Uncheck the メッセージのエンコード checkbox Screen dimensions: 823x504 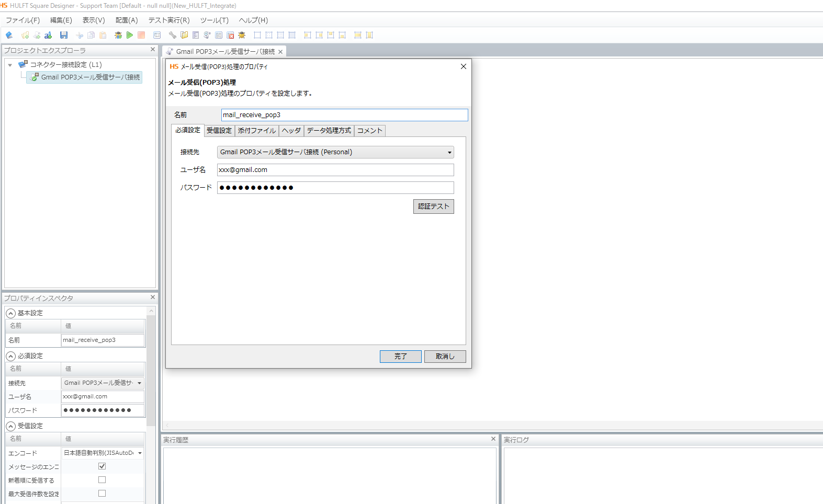click(102, 466)
